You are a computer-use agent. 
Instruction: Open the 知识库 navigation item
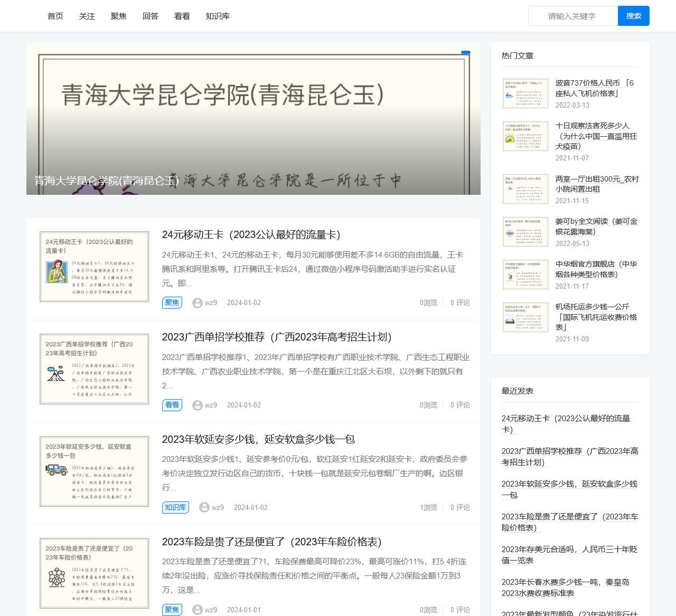[218, 16]
